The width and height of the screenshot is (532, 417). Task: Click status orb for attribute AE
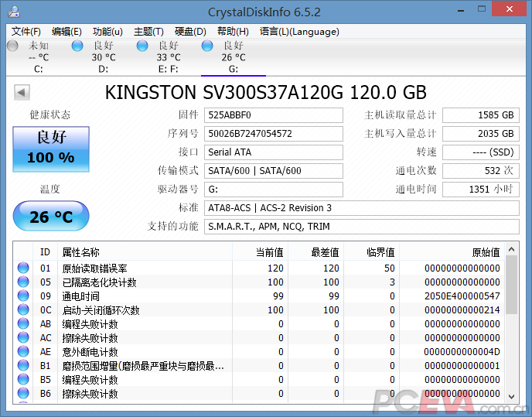pyautogui.click(x=23, y=351)
